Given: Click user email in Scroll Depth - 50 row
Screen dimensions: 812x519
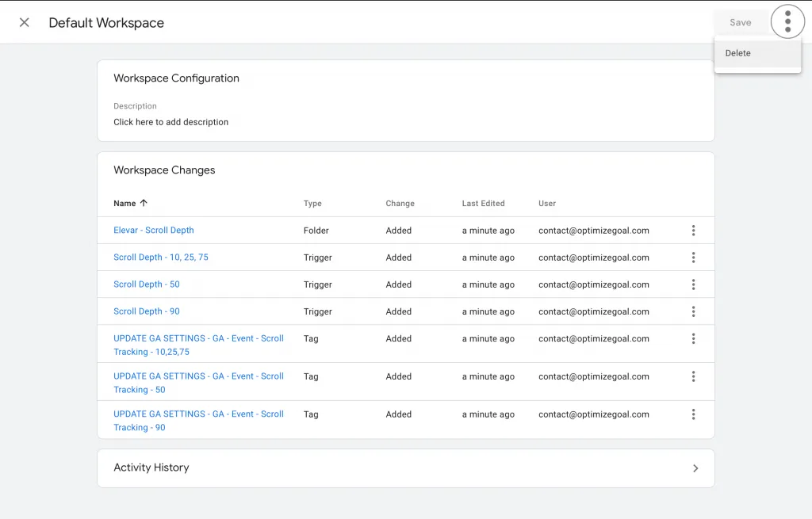Looking at the screenshot, I should click(593, 284).
